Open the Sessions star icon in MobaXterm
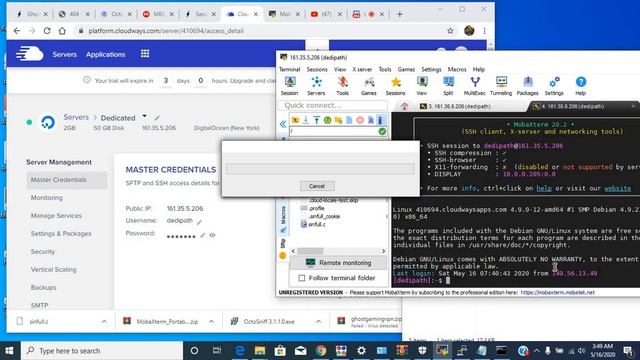Image resolution: width=640 pixels, height=360 pixels. coord(396,86)
